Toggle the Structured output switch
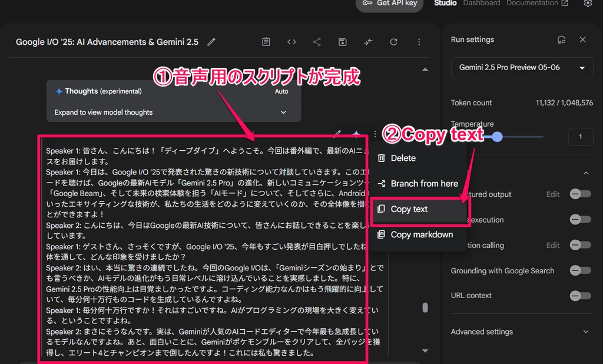Screen dimensions: 603x364 580,194
